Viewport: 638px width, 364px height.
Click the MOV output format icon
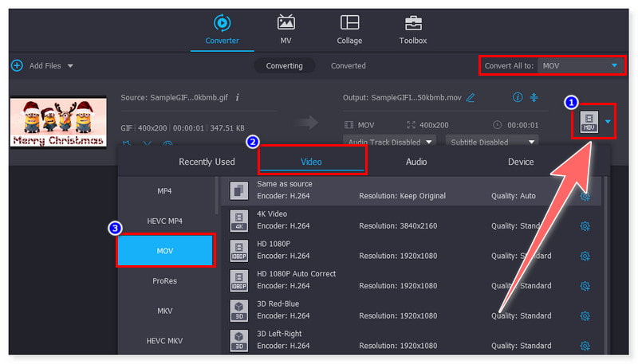589,122
